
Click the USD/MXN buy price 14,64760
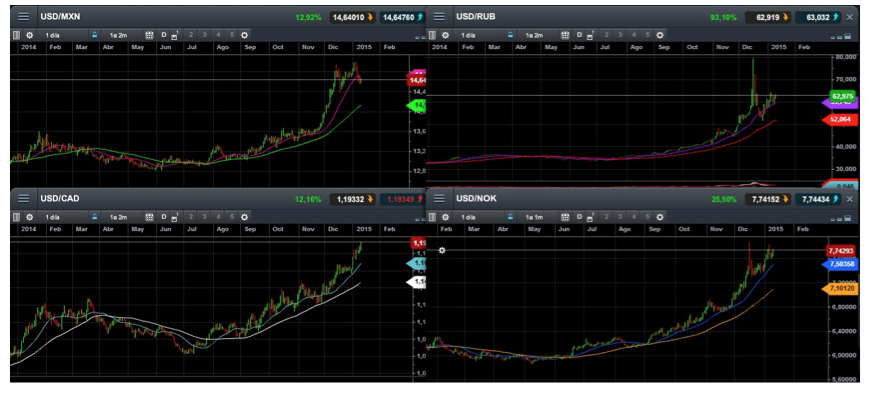pyautogui.click(x=404, y=17)
